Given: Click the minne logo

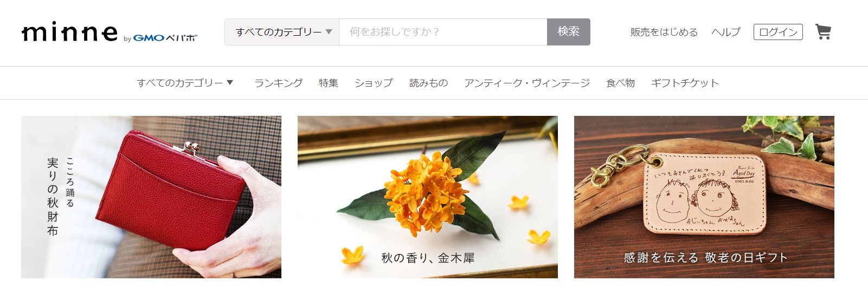Looking at the screenshot, I should [69, 33].
